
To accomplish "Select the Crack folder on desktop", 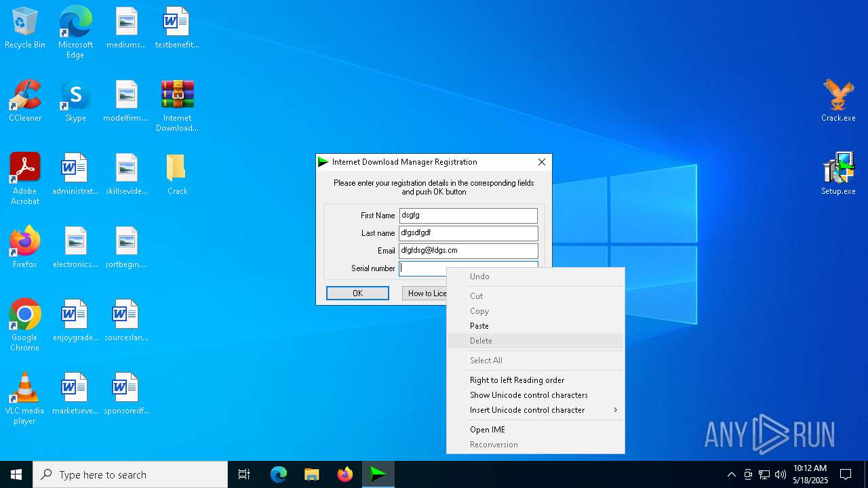I will coord(177,175).
